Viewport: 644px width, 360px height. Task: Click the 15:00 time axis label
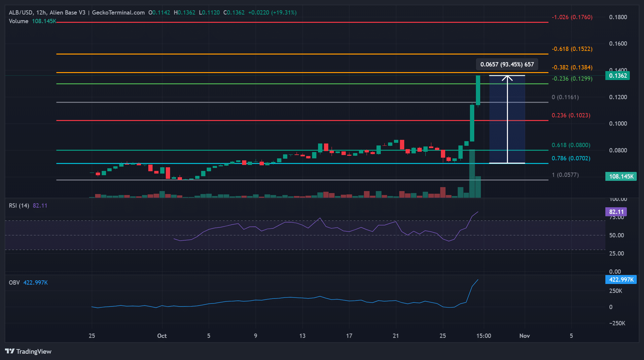pyautogui.click(x=483, y=336)
